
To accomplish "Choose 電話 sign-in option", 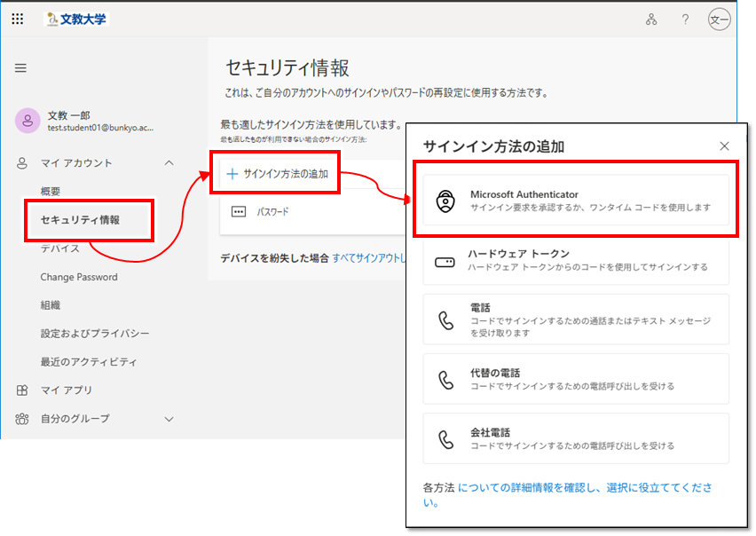I will click(x=576, y=319).
